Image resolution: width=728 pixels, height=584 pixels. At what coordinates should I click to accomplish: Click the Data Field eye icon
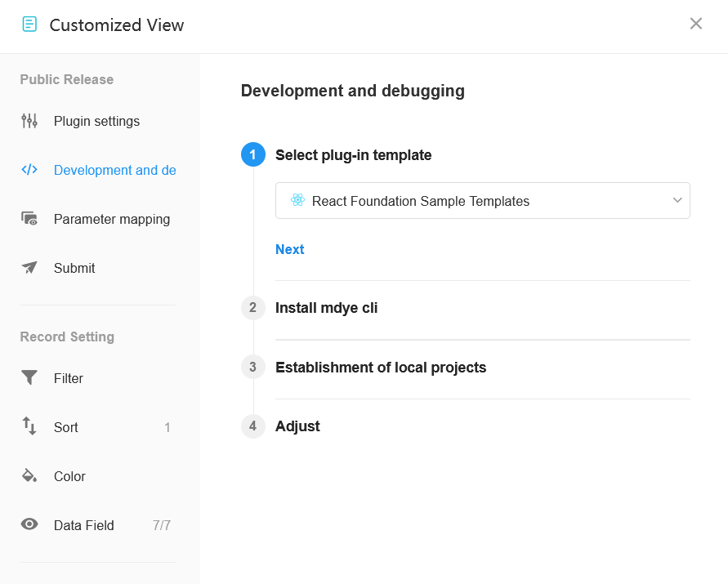[29, 524]
